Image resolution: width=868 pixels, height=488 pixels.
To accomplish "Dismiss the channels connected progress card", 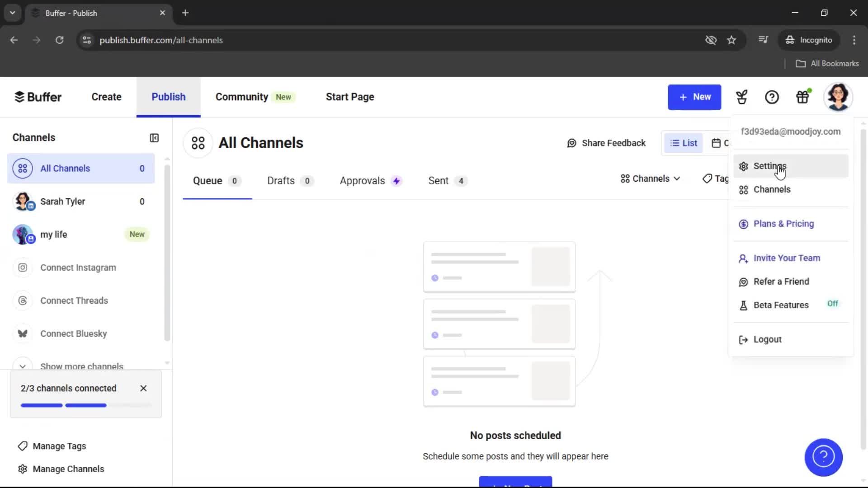I will point(143,388).
